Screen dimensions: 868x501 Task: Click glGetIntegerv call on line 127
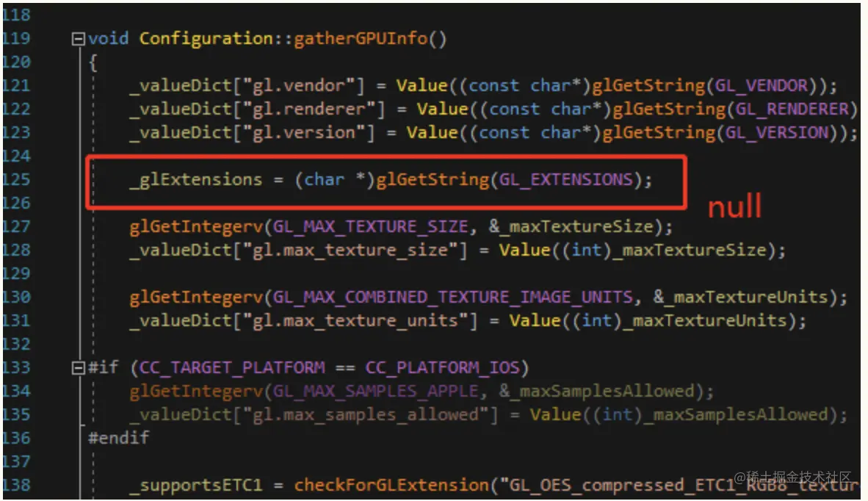(x=196, y=227)
